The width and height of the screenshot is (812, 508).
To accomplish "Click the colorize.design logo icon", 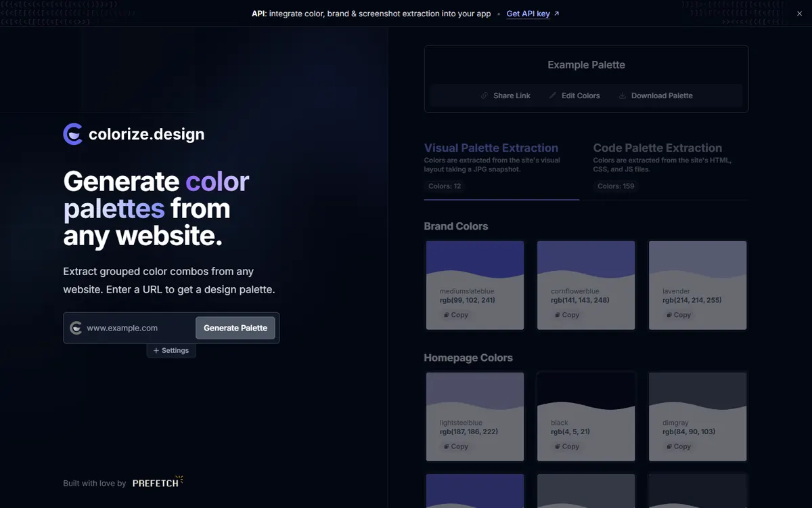I will [73, 134].
